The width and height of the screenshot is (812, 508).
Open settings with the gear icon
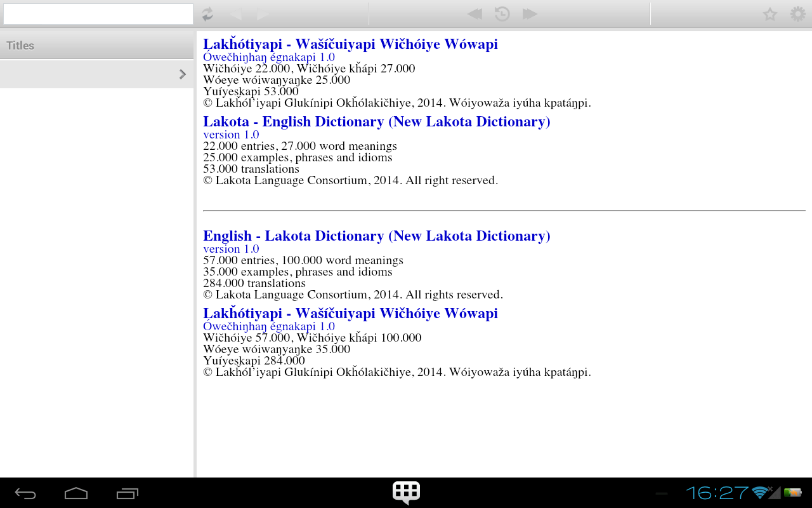[x=797, y=14]
